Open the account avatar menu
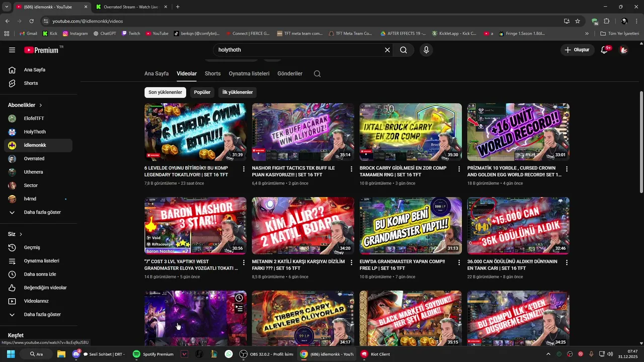The width and height of the screenshot is (644, 362). pyautogui.click(x=624, y=50)
